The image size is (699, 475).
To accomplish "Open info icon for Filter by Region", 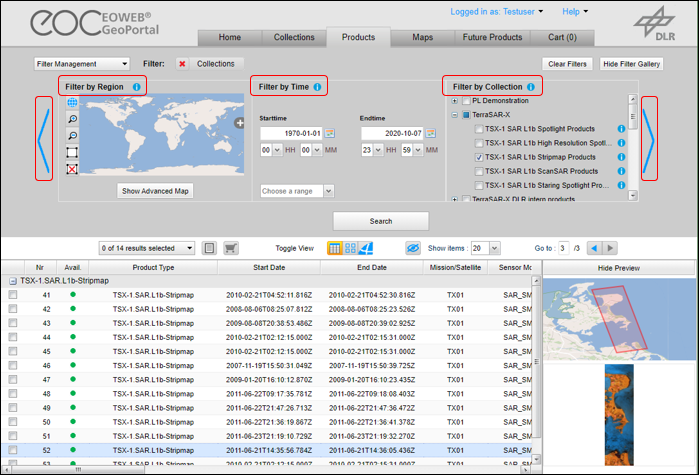I will 136,87.
